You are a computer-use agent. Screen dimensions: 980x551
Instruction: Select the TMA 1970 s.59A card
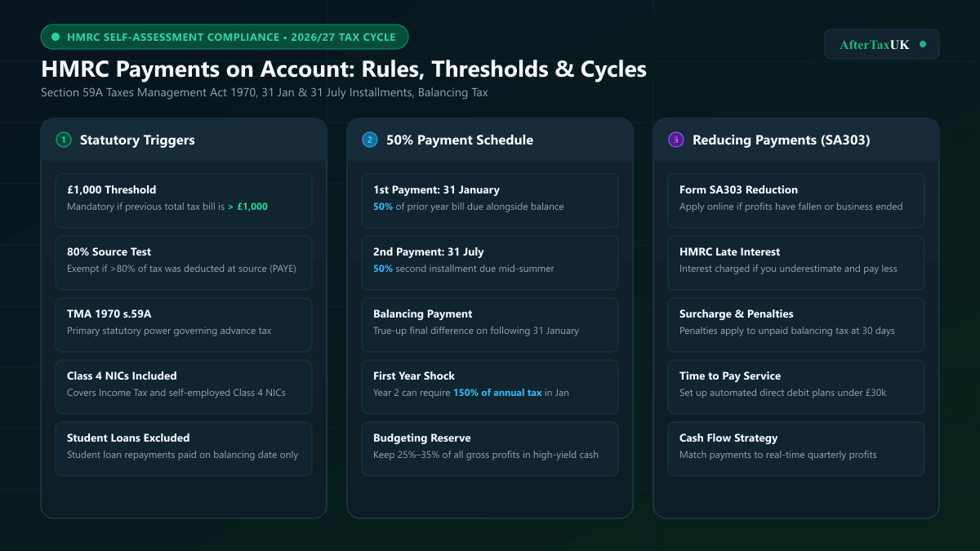[x=184, y=325]
